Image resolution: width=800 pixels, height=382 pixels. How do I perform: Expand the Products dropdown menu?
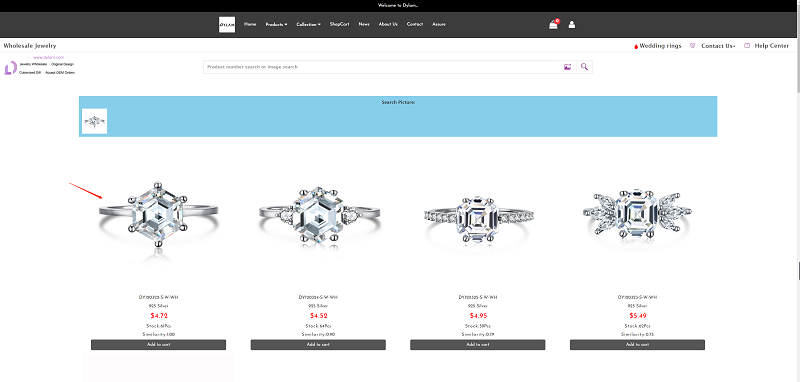[276, 24]
